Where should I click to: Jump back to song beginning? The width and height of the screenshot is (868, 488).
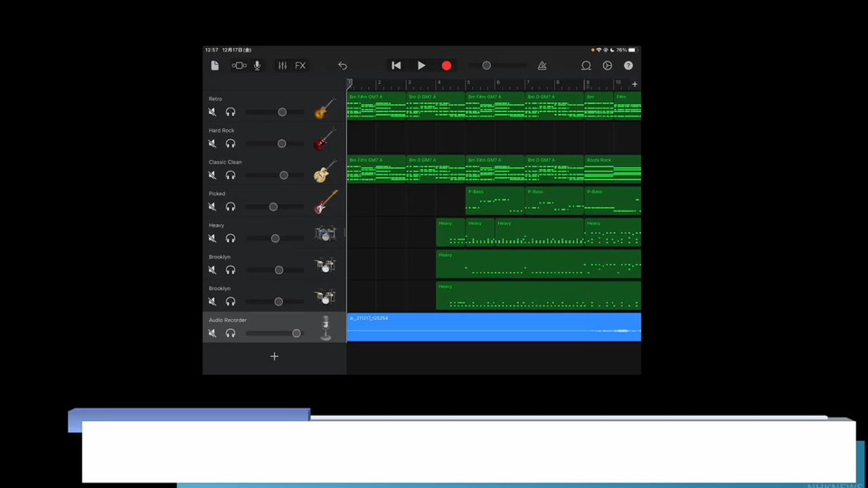point(396,65)
